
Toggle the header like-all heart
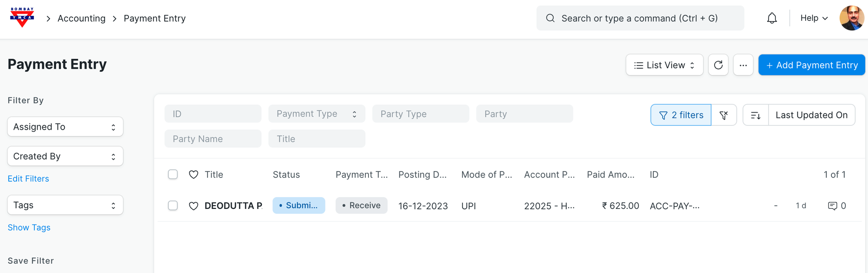point(193,174)
